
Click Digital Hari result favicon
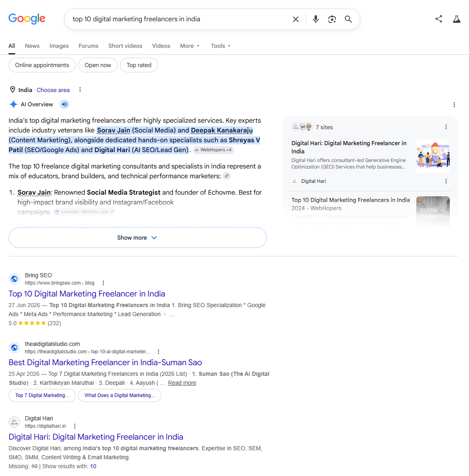(14, 422)
